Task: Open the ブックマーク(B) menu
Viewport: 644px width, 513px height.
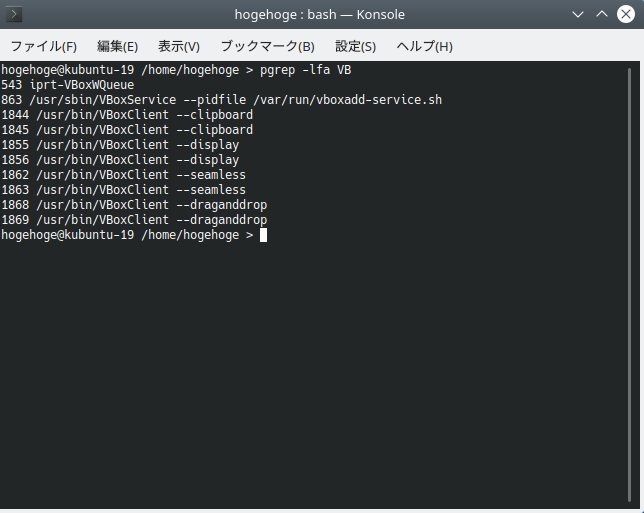Action: (x=268, y=46)
